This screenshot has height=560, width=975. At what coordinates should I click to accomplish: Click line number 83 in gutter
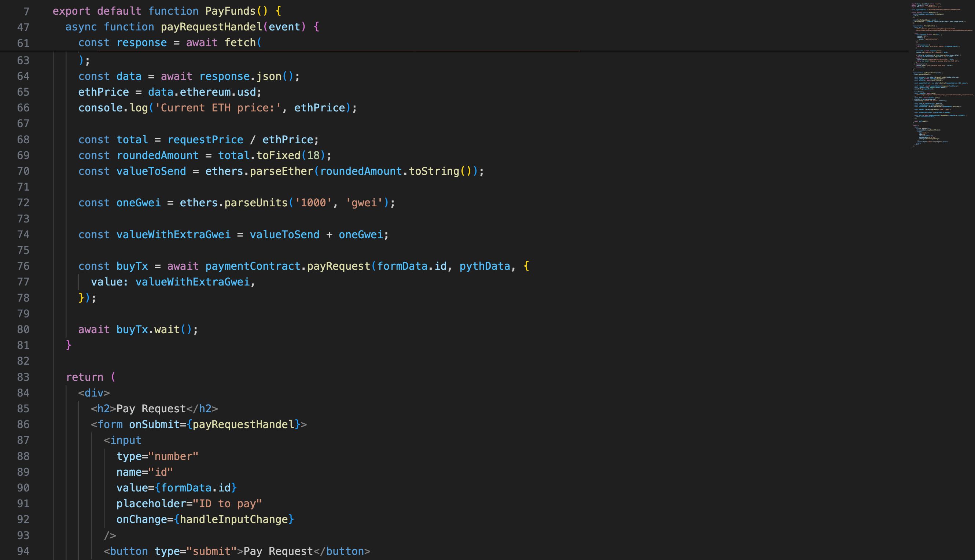point(23,377)
